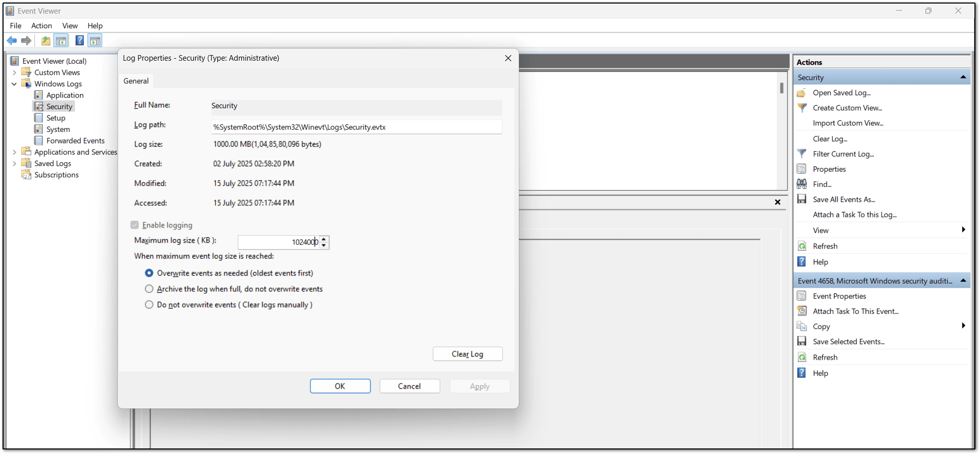Open the Action menu
Viewport: 980px width, 454px height.
point(41,26)
